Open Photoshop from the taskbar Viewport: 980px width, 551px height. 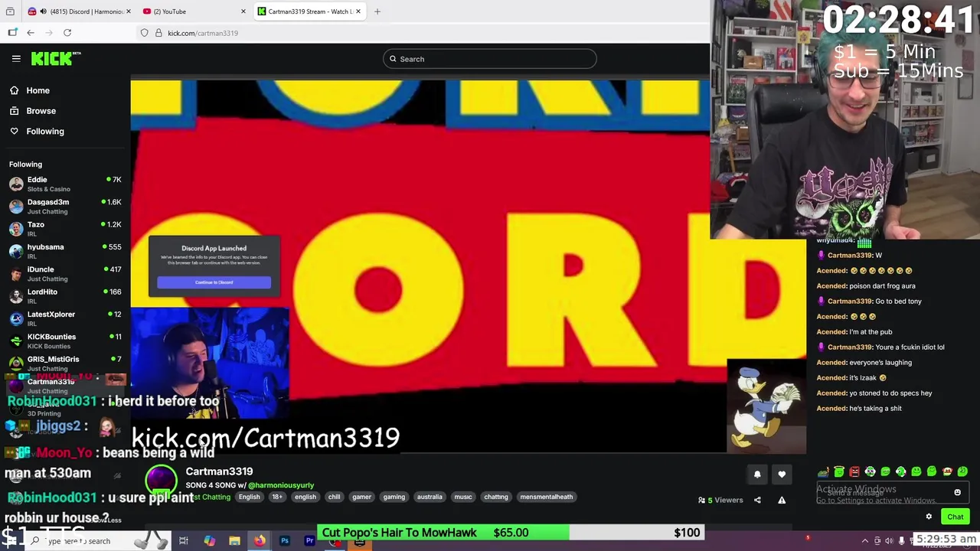[x=284, y=541]
